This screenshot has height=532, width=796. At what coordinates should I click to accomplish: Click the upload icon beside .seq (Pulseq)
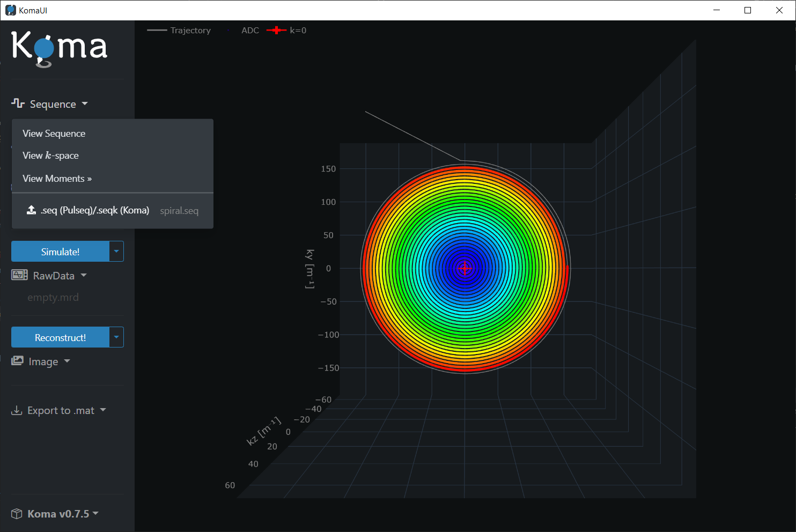click(x=32, y=210)
